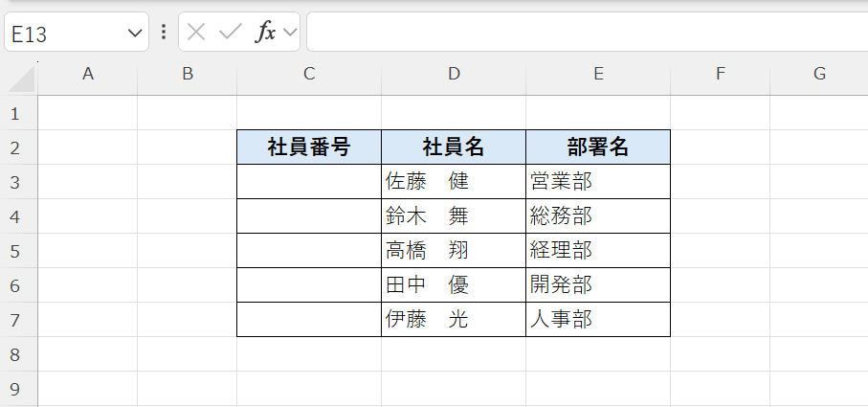Screen dimensions: 868x407
Task: Click the Cancel X icon in formula bar
Action: pos(196,32)
